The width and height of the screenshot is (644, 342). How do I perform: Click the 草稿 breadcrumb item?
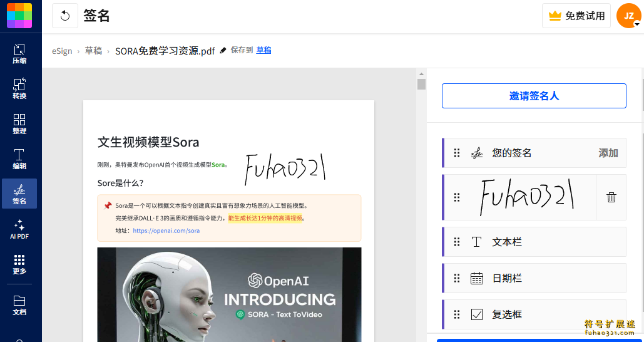(93, 51)
